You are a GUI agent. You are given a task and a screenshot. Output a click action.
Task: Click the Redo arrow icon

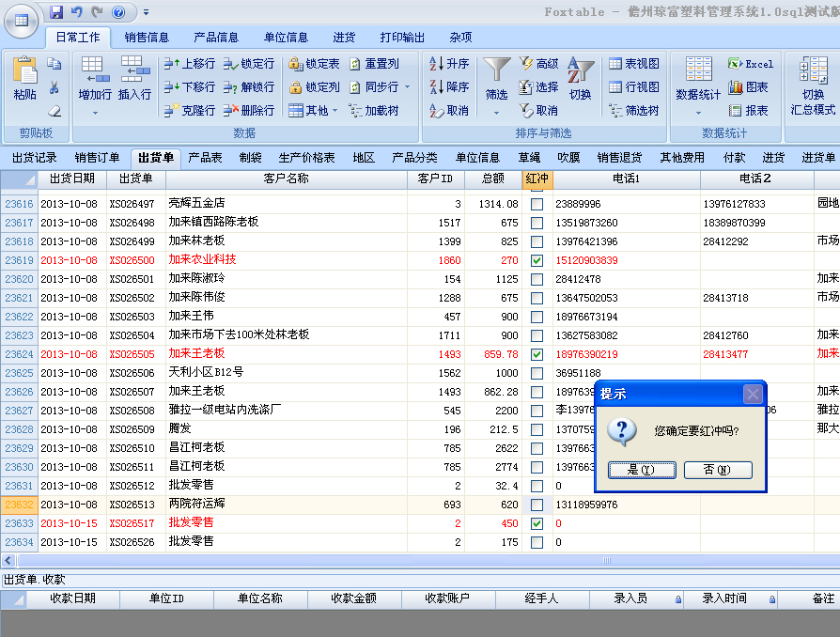point(98,12)
